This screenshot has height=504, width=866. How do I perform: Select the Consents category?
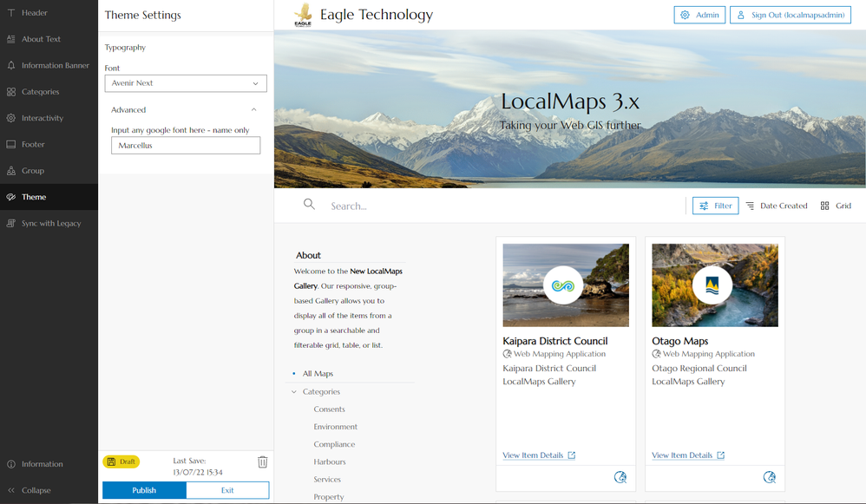coord(329,409)
